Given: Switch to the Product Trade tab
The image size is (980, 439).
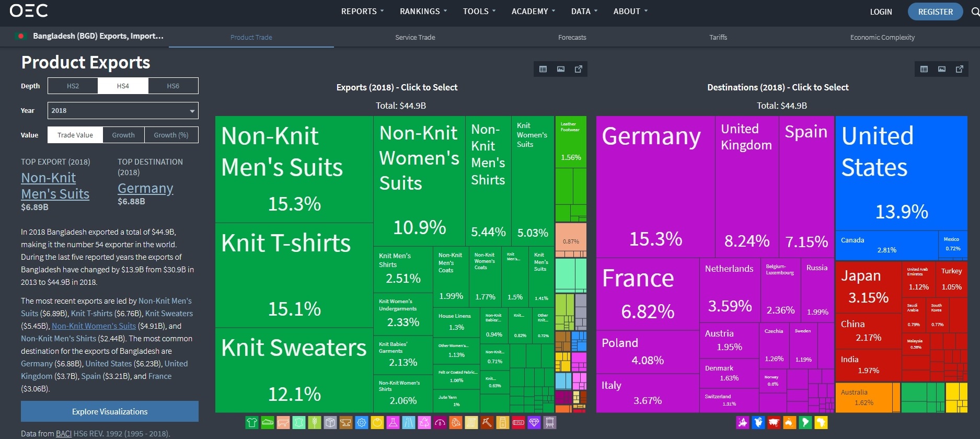Looking at the screenshot, I should (251, 37).
